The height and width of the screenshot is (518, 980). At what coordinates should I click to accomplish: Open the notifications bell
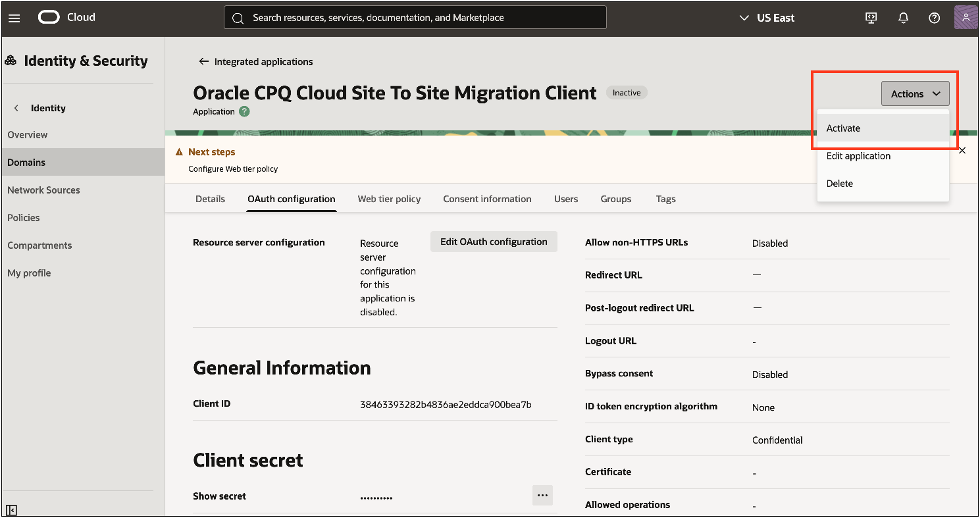(x=903, y=18)
